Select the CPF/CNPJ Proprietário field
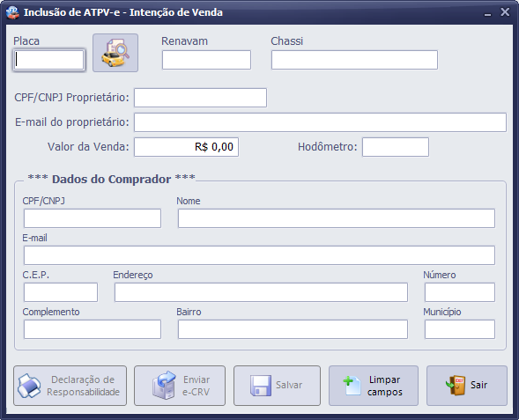The width and height of the screenshot is (519, 420). click(x=200, y=98)
